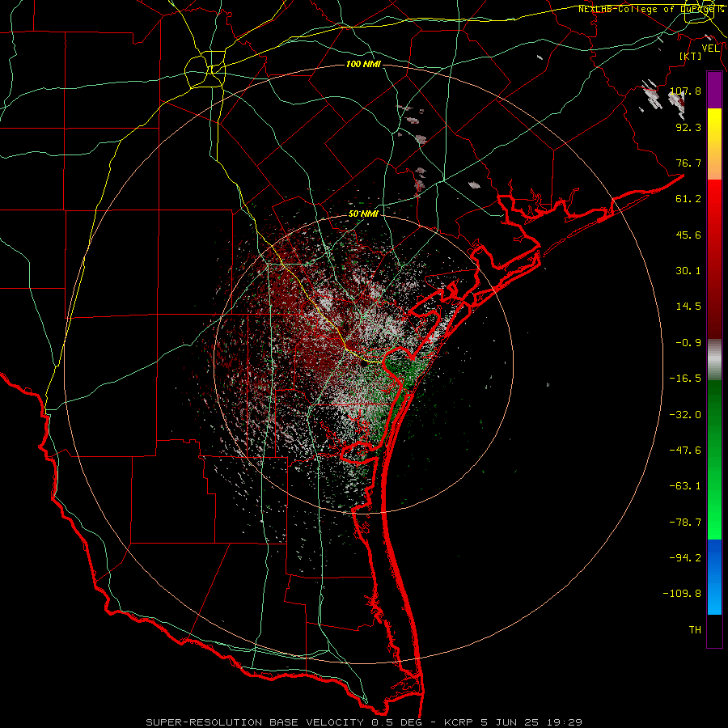728x728 pixels.
Task: Click the red segment of the color bar
Action: pyautogui.click(x=714, y=259)
